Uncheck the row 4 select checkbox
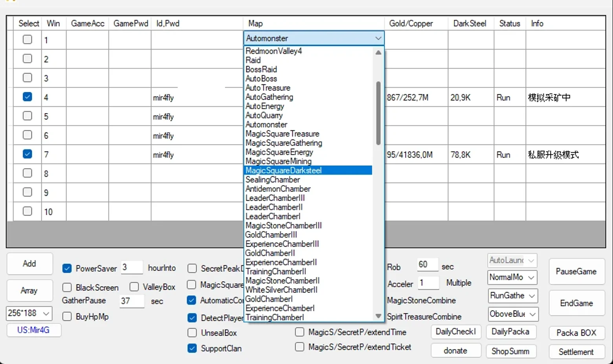Viewport: 613px width, 364px height. pos(28,97)
